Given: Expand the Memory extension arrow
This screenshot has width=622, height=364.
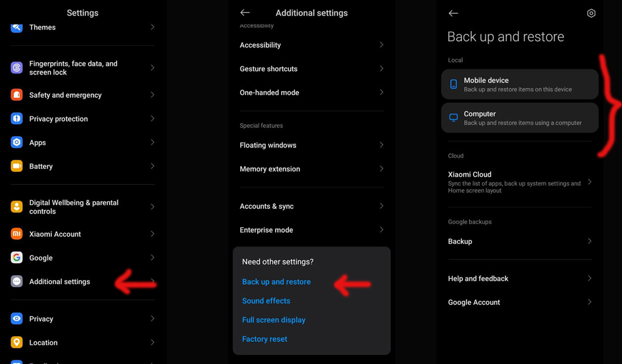Looking at the screenshot, I should [x=382, y=169].
